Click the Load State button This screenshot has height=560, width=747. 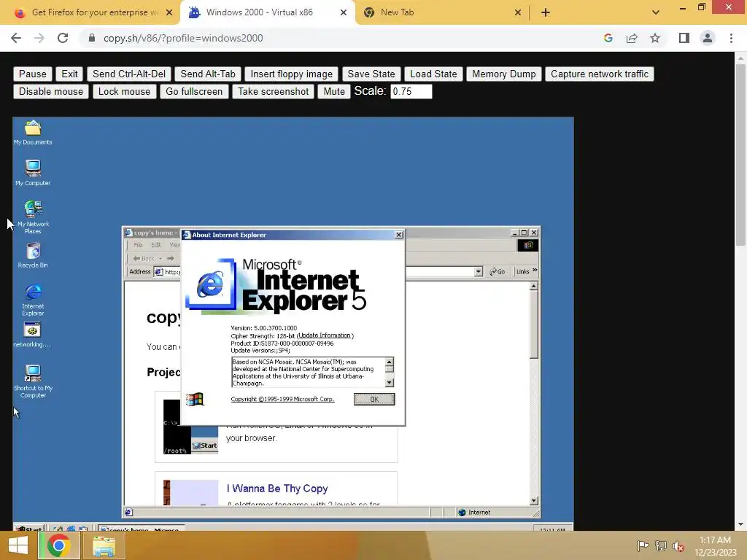(x=433, y=74)
